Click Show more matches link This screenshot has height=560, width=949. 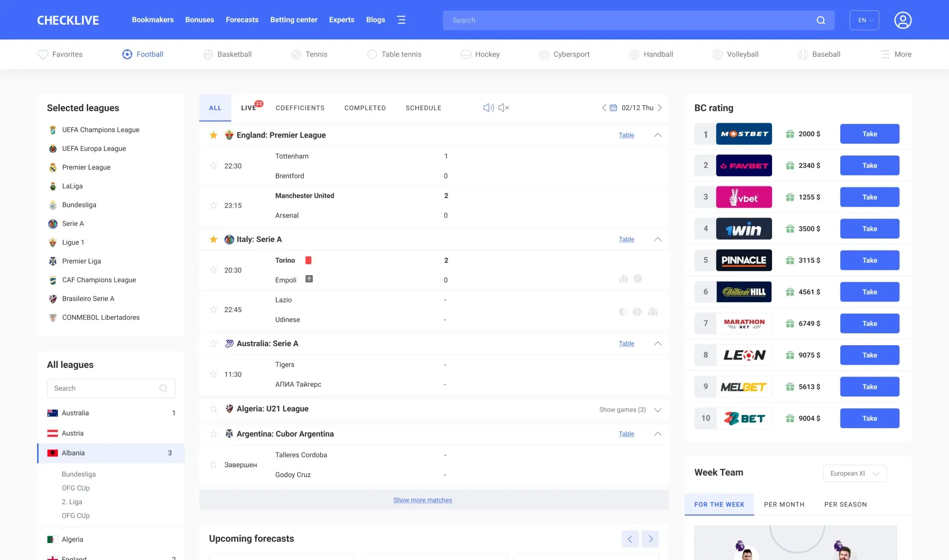pos(422,500)
